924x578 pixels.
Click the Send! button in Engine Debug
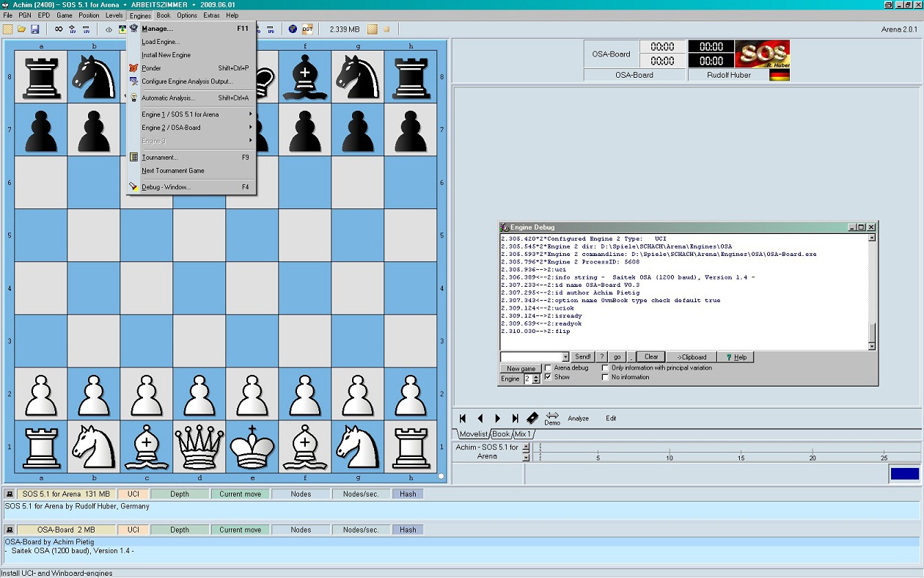[x=582, y=357]
